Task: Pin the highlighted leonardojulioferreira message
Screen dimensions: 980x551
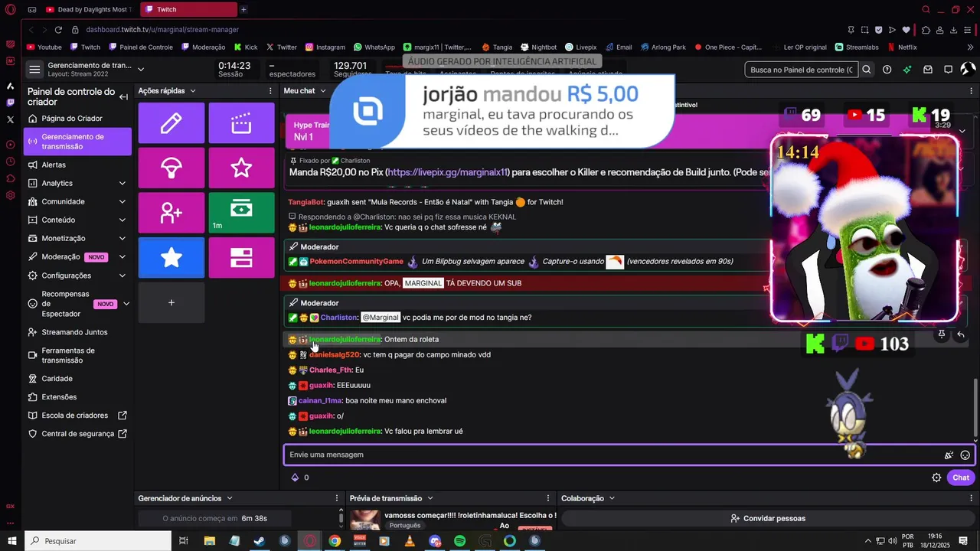Action: pos(942,334)
